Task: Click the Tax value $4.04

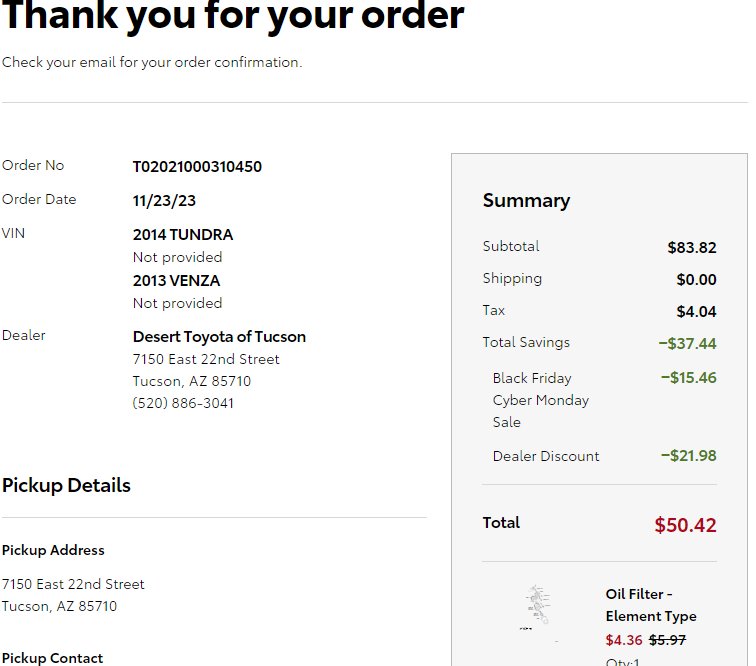Action: (696, 312)
